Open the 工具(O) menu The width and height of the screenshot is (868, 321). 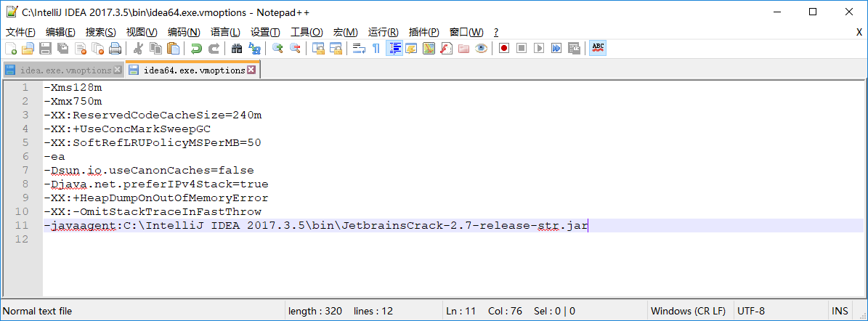click(x=307, y=32)
